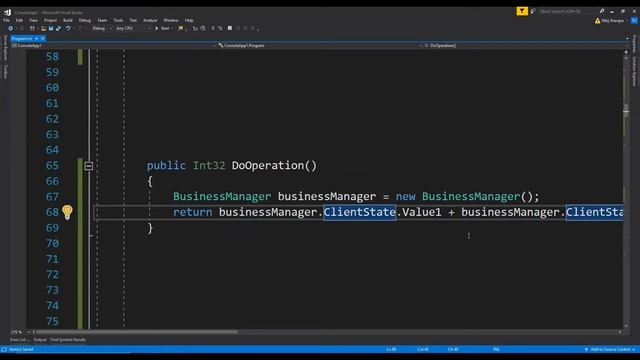Click the Save icon in toolbar

(51, 28)
